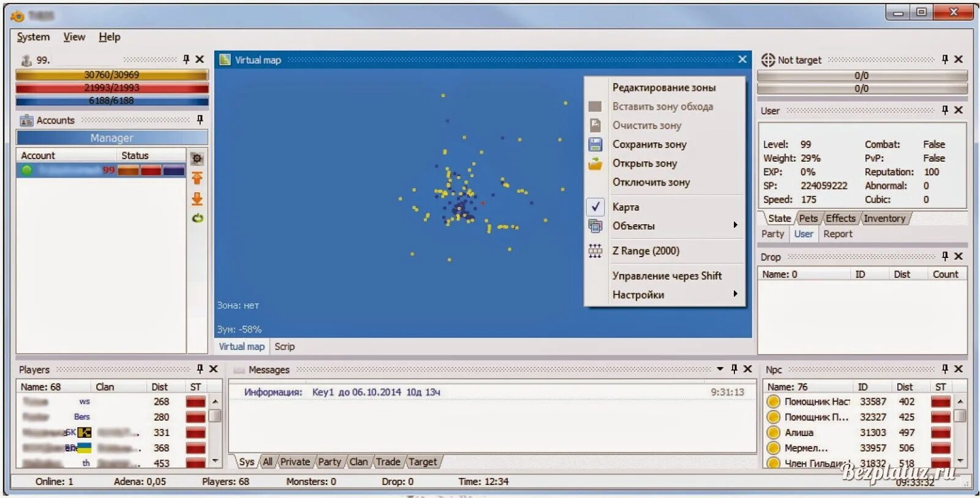Viewport: 980px width, 498px height.
Task: Click the icon beside Очистить зону
Action: point(595,125)
